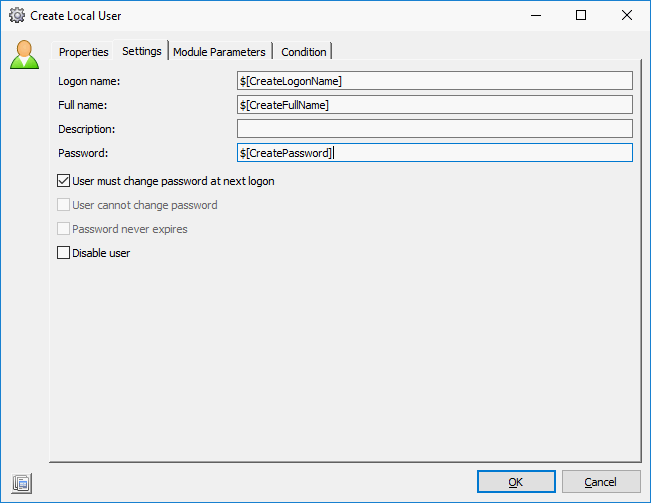Click into the Full name field
651x503 pixels.
click(x=434, y=105)
